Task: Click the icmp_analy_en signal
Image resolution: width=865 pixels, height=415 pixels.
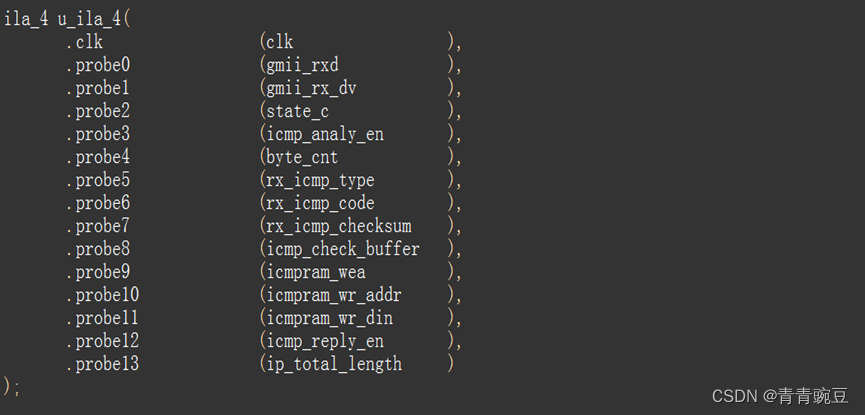Action: point(325,135)
